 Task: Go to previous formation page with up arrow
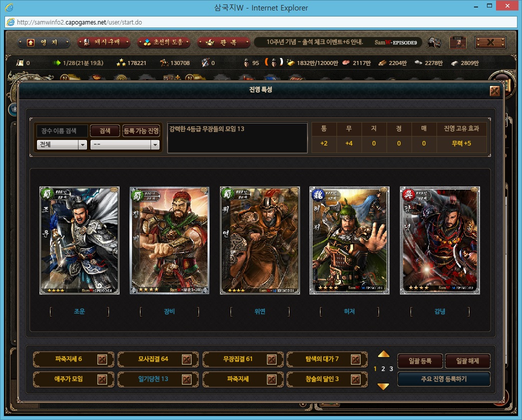point(383,354)
